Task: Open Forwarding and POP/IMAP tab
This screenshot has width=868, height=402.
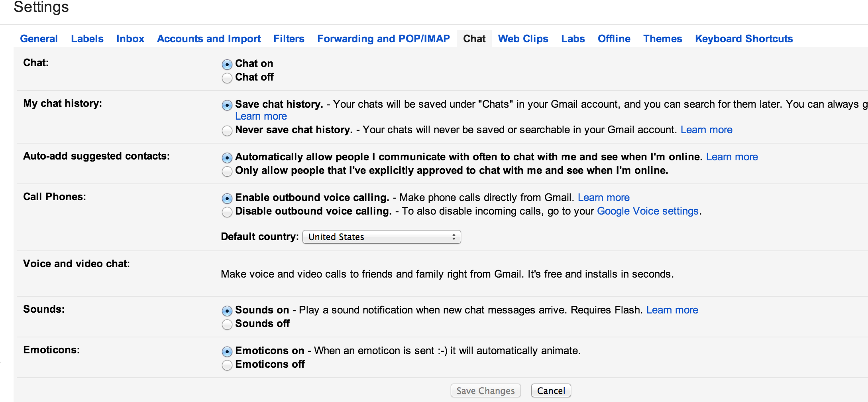Action: [383, 39]
